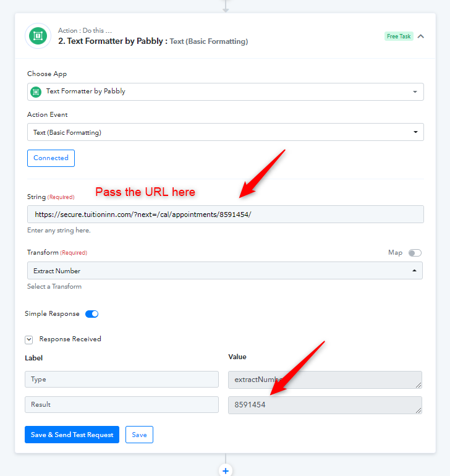
Task: Toggle the Map switch
Action: [x=415, y=253]
